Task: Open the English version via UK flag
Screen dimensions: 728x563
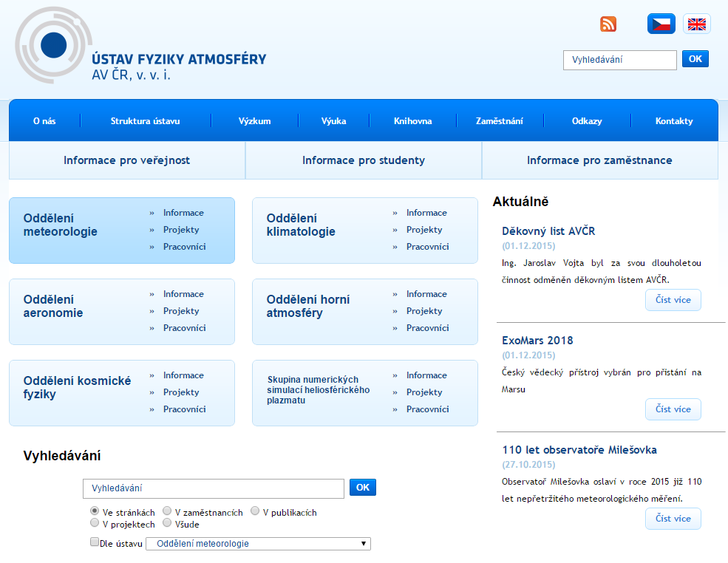Action: pyautogui.click(x=695, y=23)
